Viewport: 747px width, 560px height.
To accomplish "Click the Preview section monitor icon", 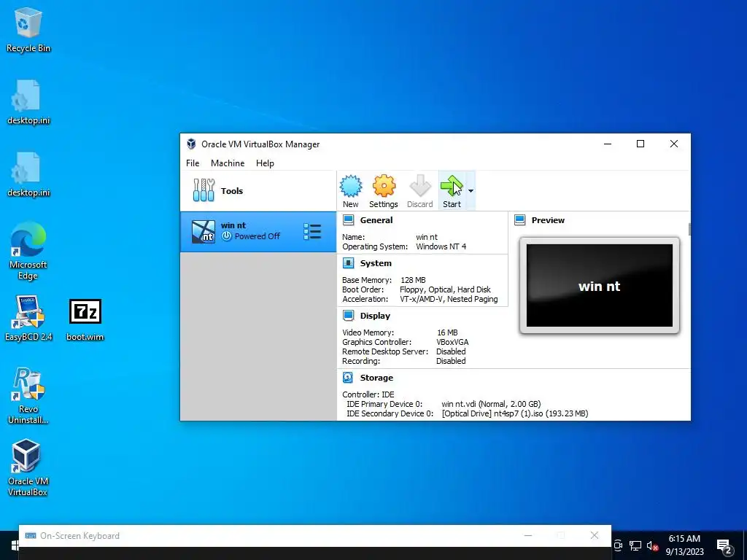I will coord(519,220).
